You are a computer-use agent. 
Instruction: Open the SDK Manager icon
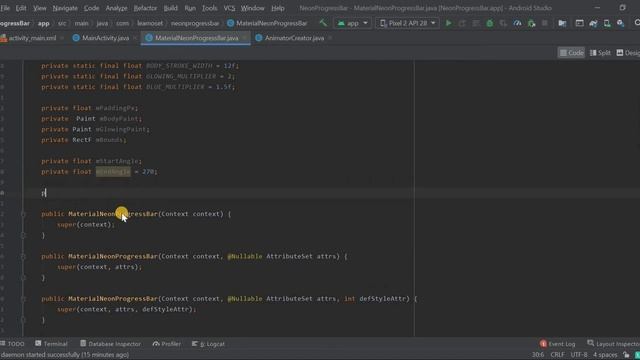(620, 23)
